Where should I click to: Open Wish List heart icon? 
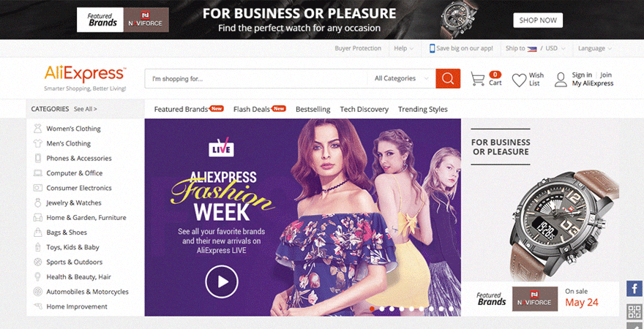coord(519,80)
